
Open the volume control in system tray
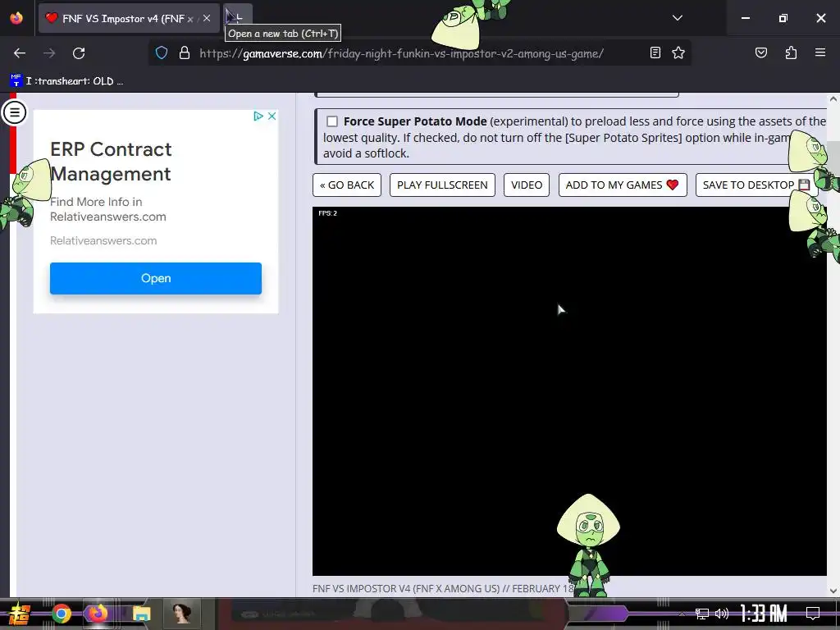click(x=722, y=614)
